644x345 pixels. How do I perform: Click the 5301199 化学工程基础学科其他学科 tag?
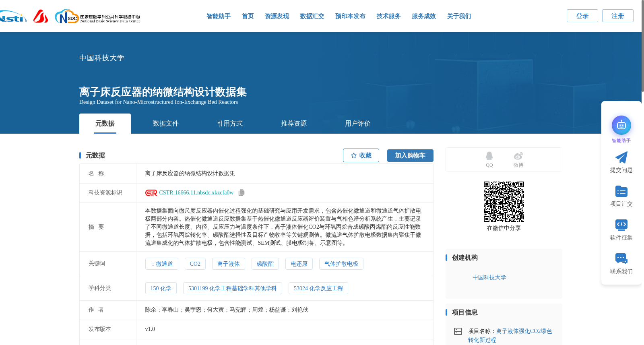[x=233, y=288]
